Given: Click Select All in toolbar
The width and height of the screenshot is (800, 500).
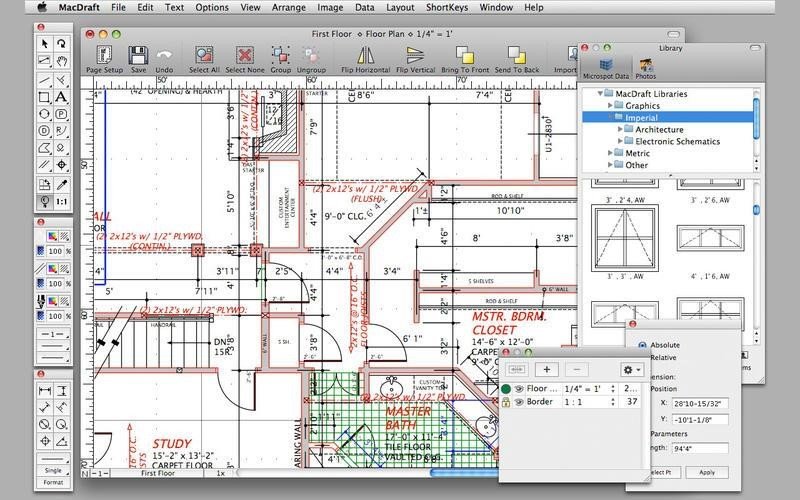Looking at the screenshot, I should tap(204, 60).
